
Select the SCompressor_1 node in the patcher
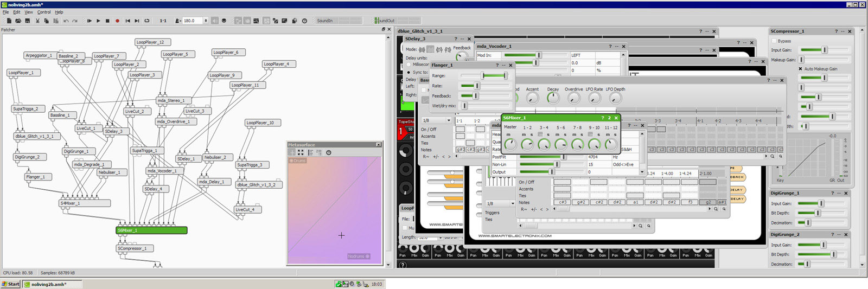135,248
